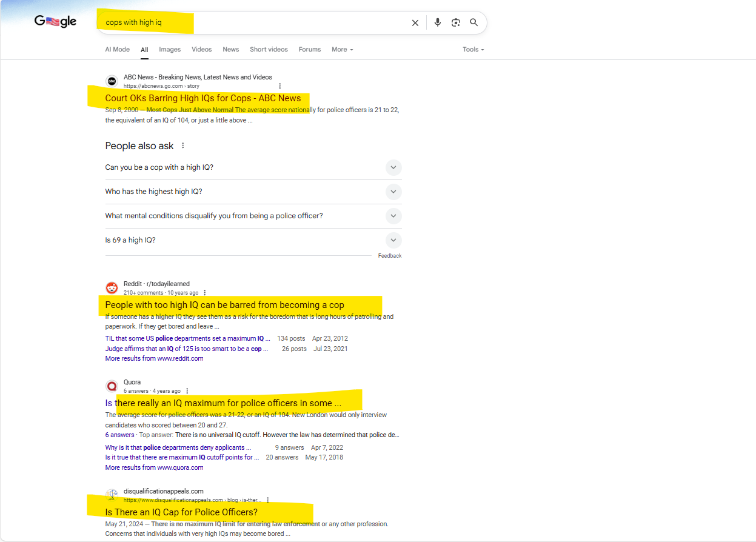Image resolution: width=756 pixels, height=542 pixels.
Task: Open 'TIL that some US police departments' link
Action: pos(188,339)
